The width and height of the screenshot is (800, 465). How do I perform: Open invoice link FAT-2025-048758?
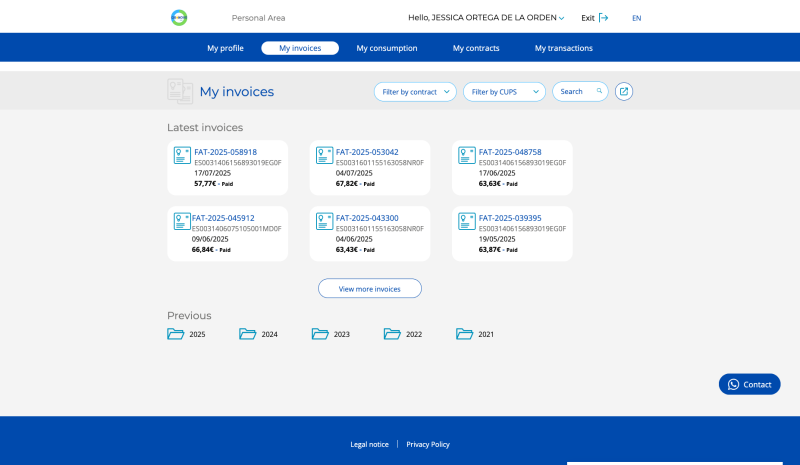(x=510, y=152)
